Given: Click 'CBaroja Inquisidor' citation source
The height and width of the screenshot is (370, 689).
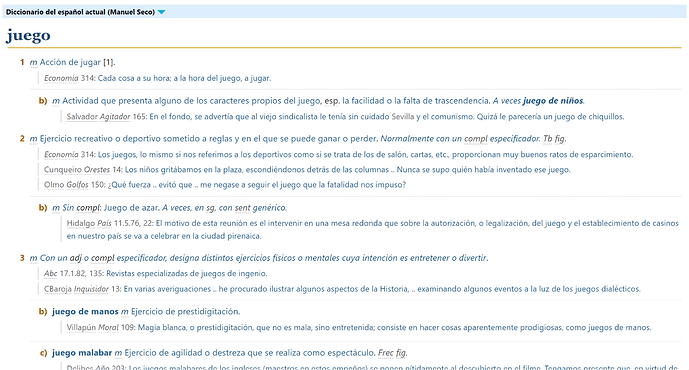Looking at the screenshot, I should point(76,289).
